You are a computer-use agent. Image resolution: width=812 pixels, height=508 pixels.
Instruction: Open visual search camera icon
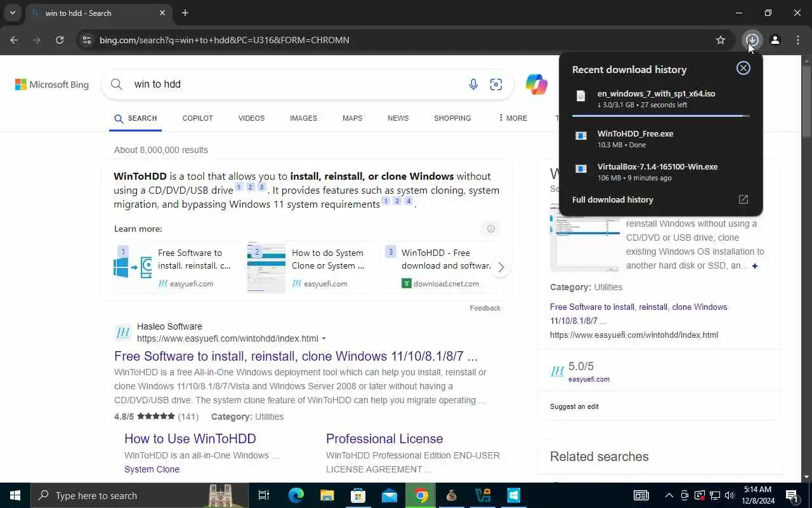click(496, 84)
